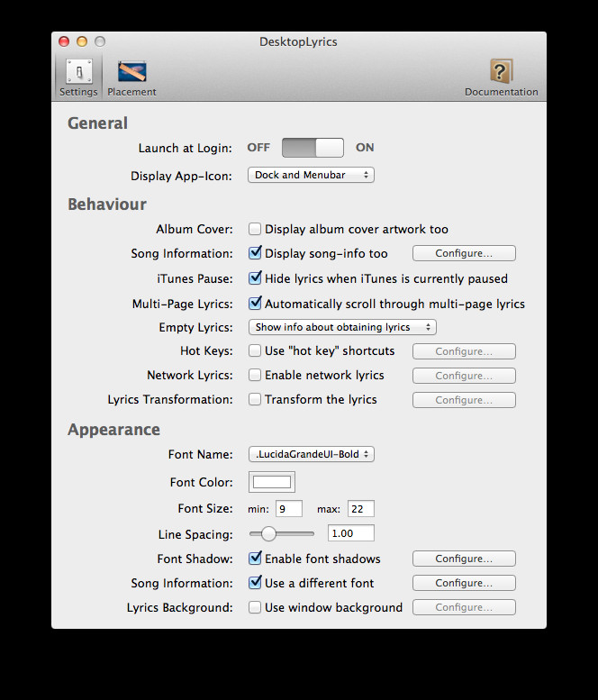Toggle Hide lyrics when iTunes is paused

[255, 278]
